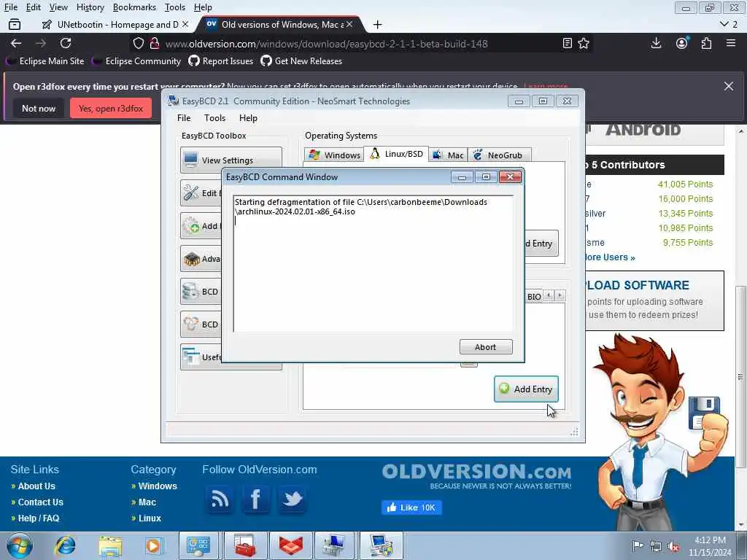Open the extensions puzzle icon
This screenshot has width=747, height=560.
706,43
